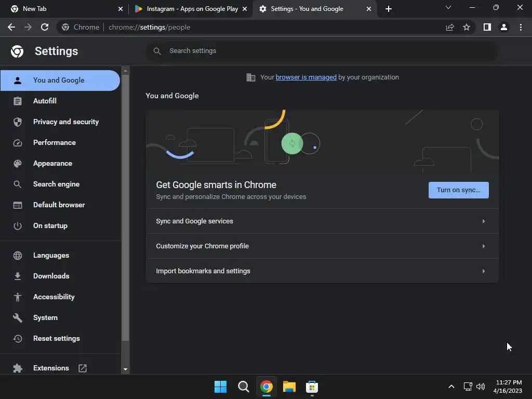Screen dimensions: 532x399
Task: Click the Downloads arrow icon
Action: tap(17, 276)
